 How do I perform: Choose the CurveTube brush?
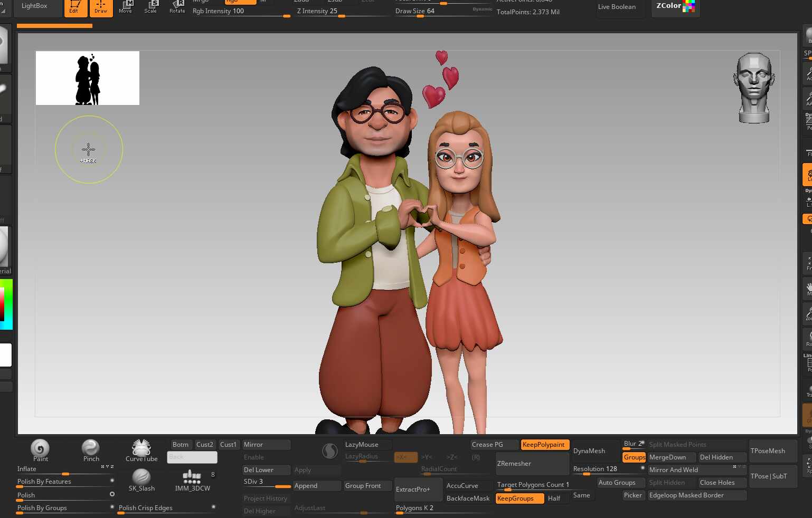[x=141, y=449]
